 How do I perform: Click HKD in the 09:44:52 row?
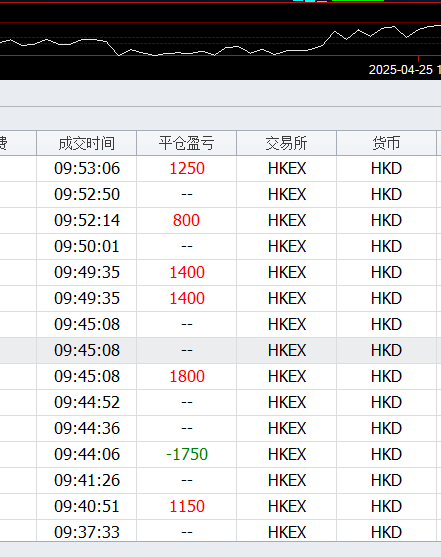coord(386,402)
